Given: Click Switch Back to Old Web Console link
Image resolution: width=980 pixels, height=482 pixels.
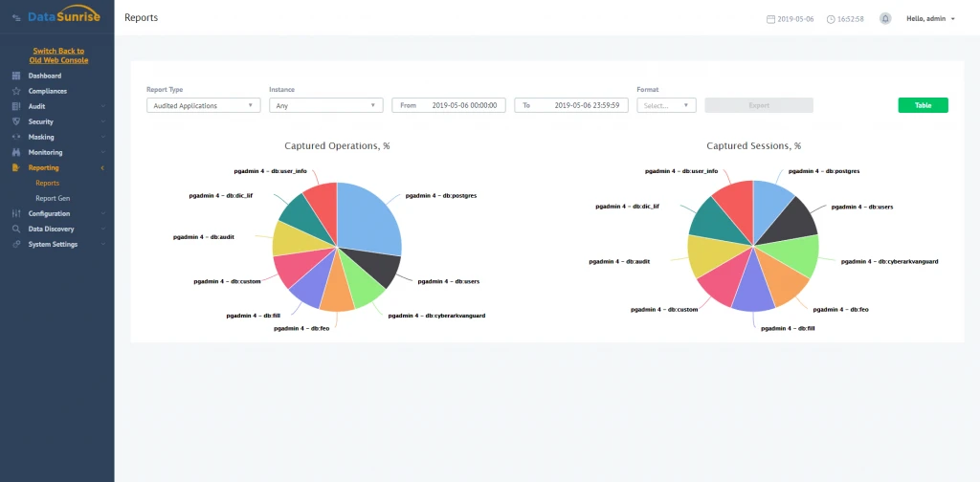Looking at the screenshot, I should [58, 55].
